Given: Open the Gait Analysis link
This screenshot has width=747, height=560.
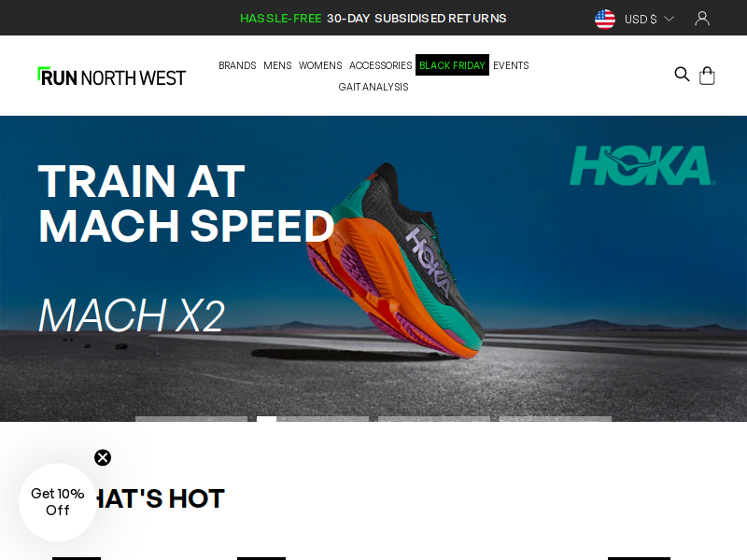Looking at the screenshot, I should (373, 87).
